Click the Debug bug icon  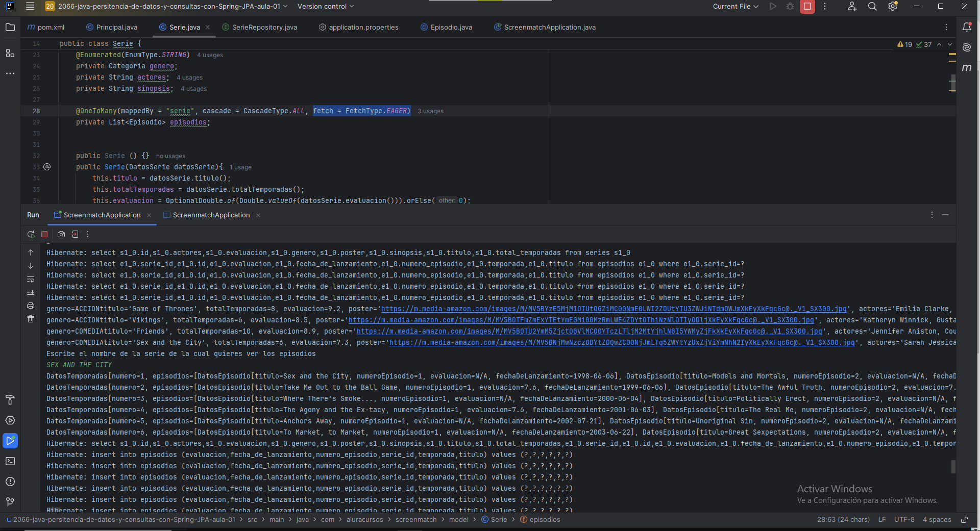[x=790, y=7]
